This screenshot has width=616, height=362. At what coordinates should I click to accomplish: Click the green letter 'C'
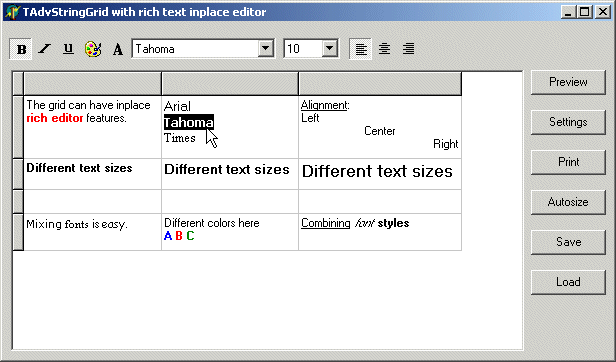coord(190,236)
